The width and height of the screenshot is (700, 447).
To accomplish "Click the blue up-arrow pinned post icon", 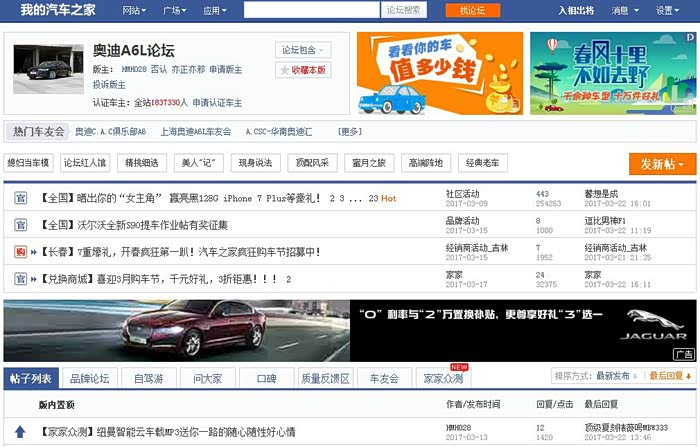I will (x=20, y=432).
